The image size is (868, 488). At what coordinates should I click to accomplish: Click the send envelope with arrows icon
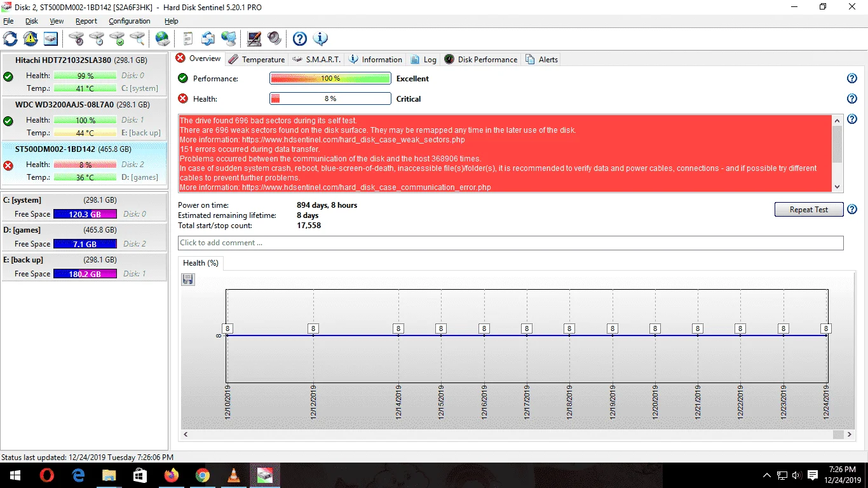pyautogui.click(x=208, y=39)
